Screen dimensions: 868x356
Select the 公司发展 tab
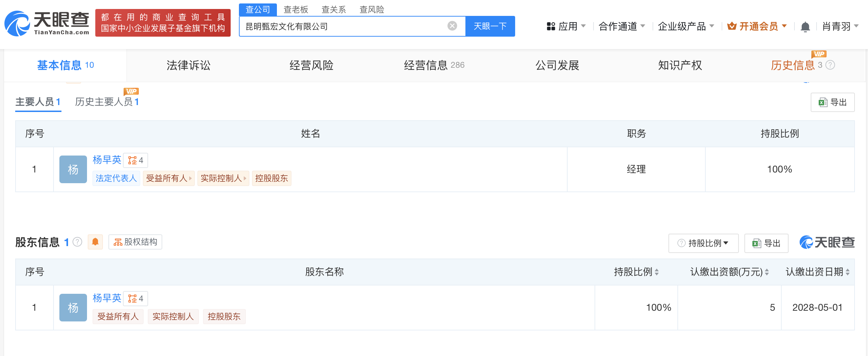click(557, 65)
